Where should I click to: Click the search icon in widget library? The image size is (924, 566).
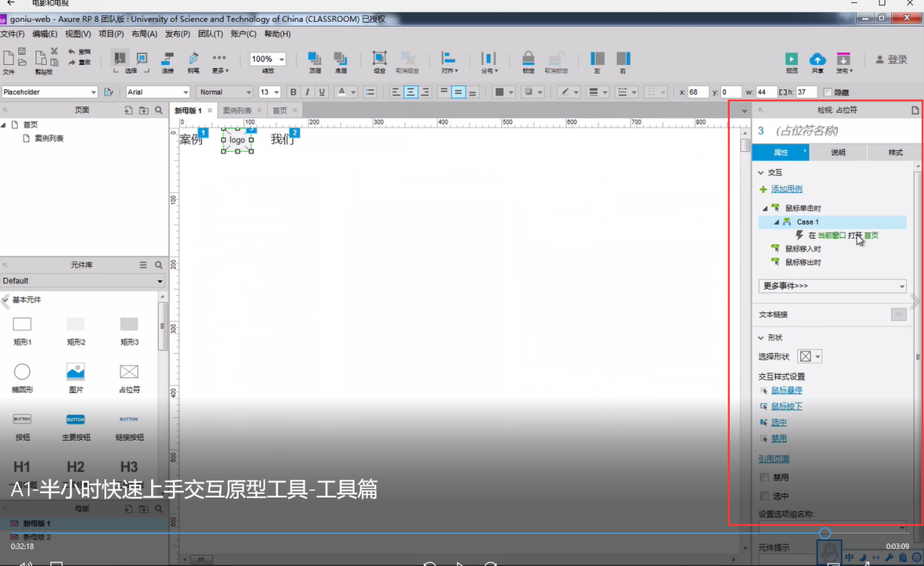pos(158,265)
